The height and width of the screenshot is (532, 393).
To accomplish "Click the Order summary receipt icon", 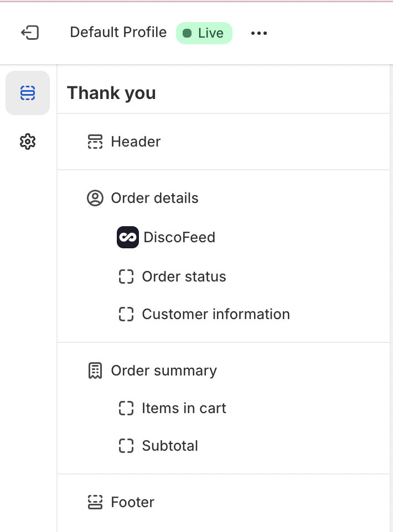I will pos(95,371).
